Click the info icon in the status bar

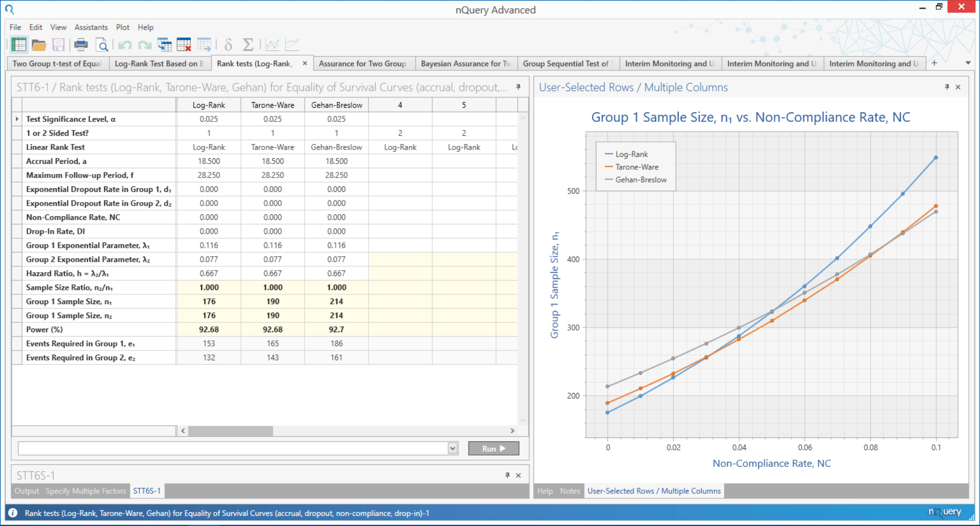[x=13, y=513]
